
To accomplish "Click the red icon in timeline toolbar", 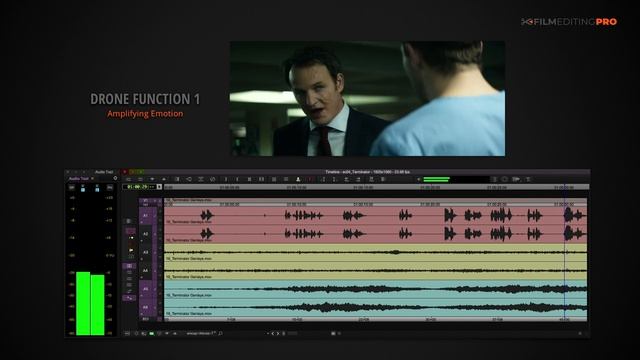I will (x=311, y=179).
